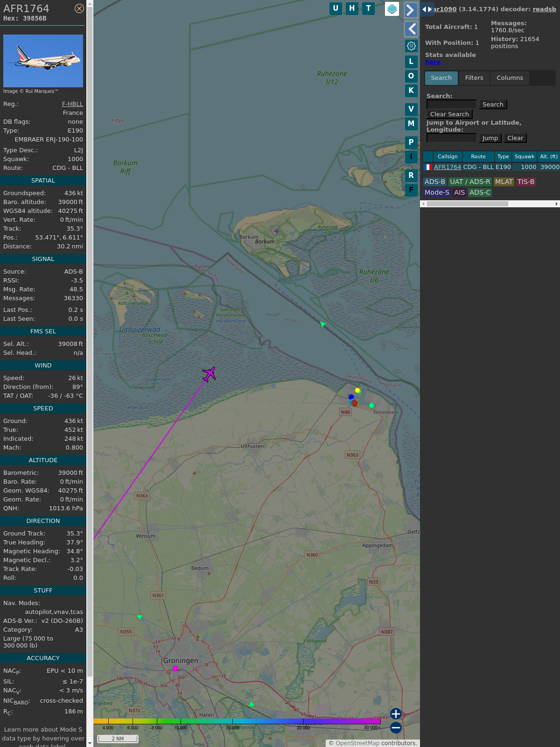Focus the Search text input field
560x747 pixels.
[451, 105]
